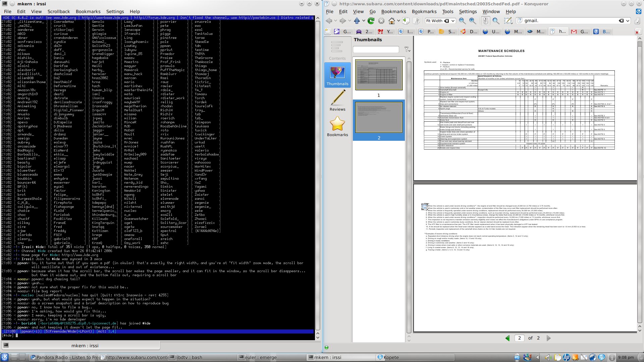644x362 pixels.
Task: Select the mouse browse tool
Action: 485,21
